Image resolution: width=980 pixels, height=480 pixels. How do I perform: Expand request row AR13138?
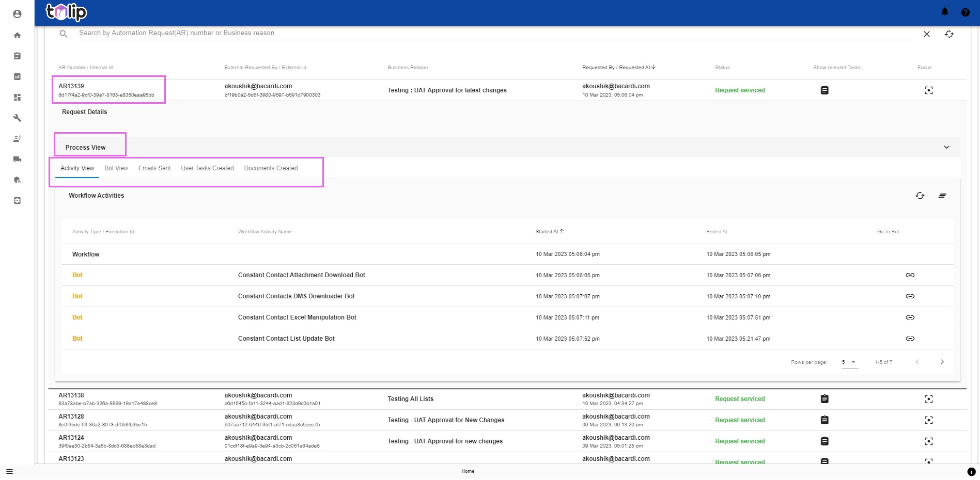point(507,399)
